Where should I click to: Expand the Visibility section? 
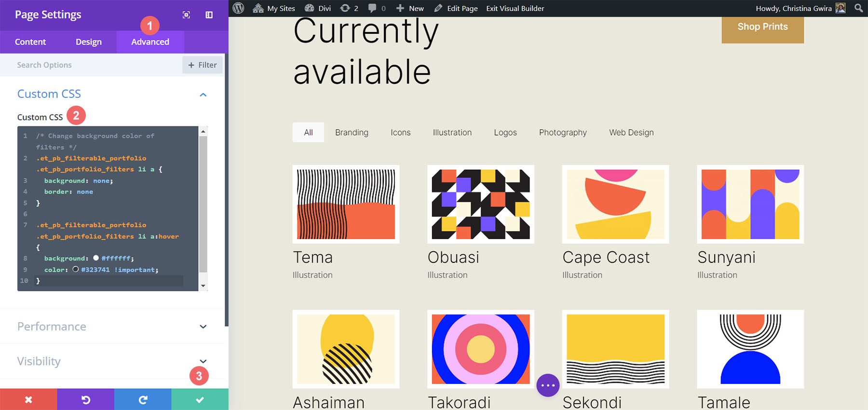113,361
